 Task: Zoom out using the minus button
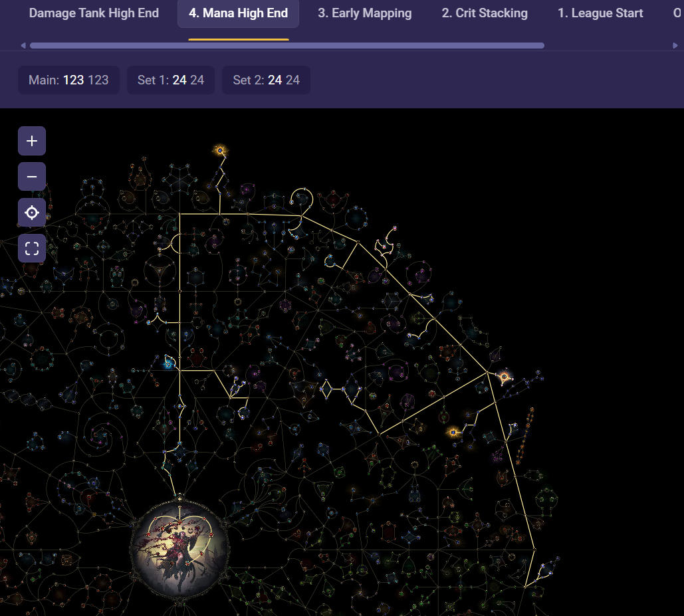[x=32, y=177]
